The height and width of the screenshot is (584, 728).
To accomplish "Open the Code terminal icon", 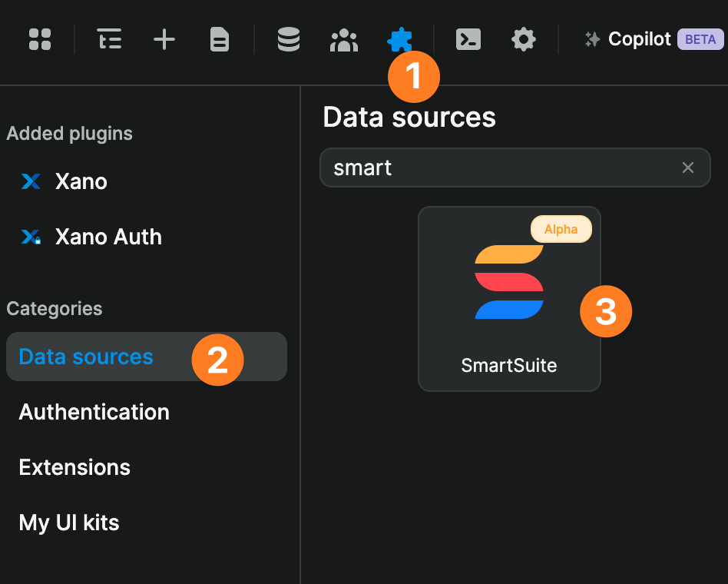I will click(x=468, y=39).
